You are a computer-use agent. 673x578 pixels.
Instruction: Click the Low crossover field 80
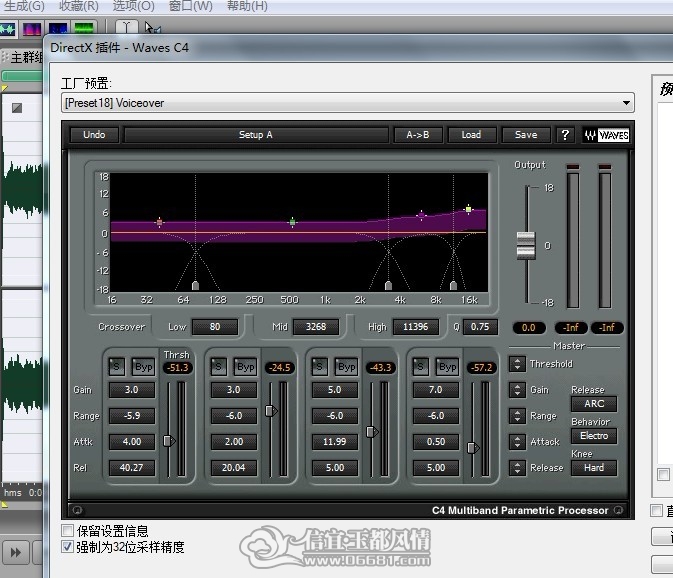tap(215, 327)
